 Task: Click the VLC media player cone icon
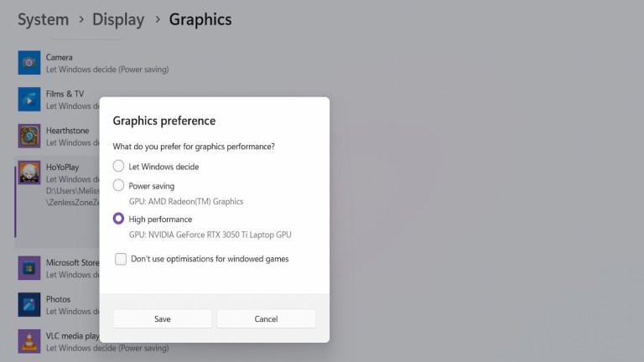coord(29,342)
